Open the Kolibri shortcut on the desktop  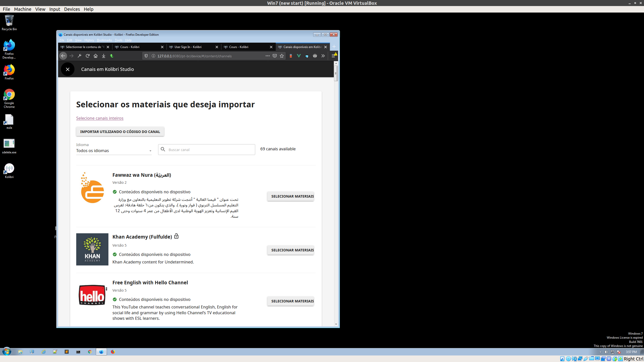(9, 168)
